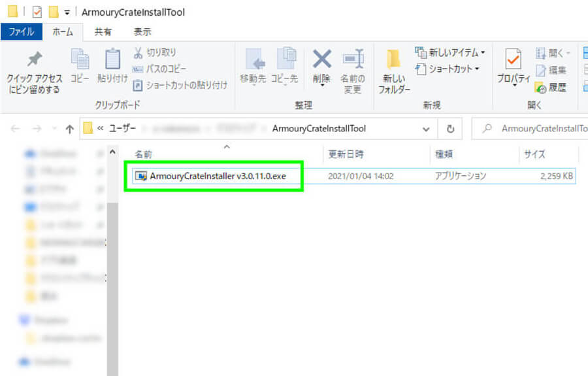Go up one folder level

pyautogui.click(x=70, y=129)
